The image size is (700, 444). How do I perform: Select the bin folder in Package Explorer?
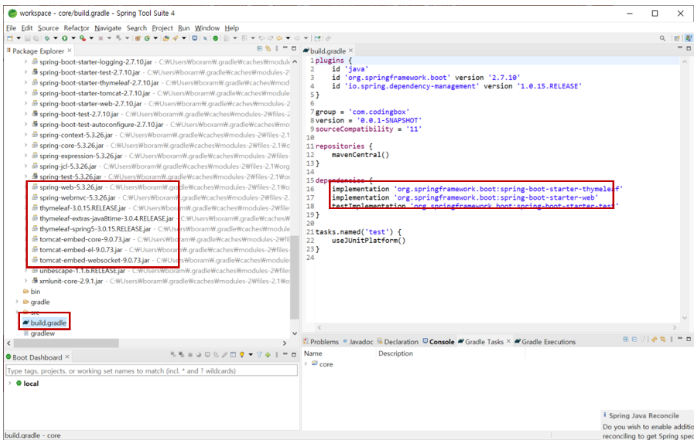tap(31, 291)
